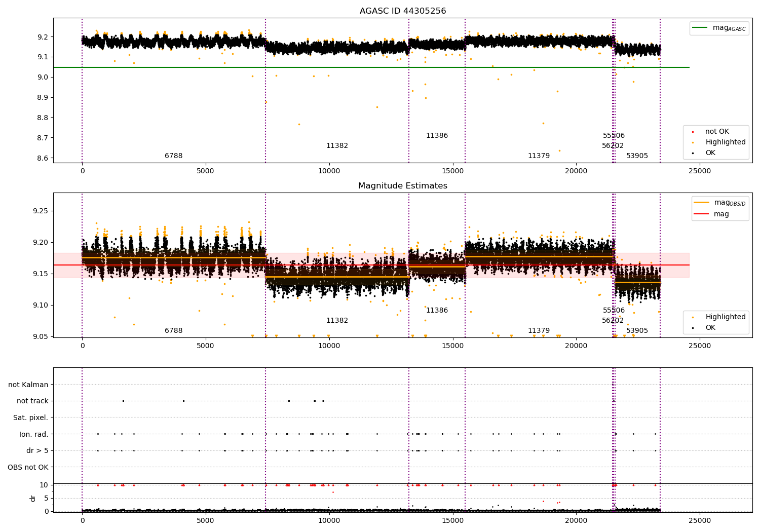Click the 9.0 y-axis tick in top panel

coord(43,77)
